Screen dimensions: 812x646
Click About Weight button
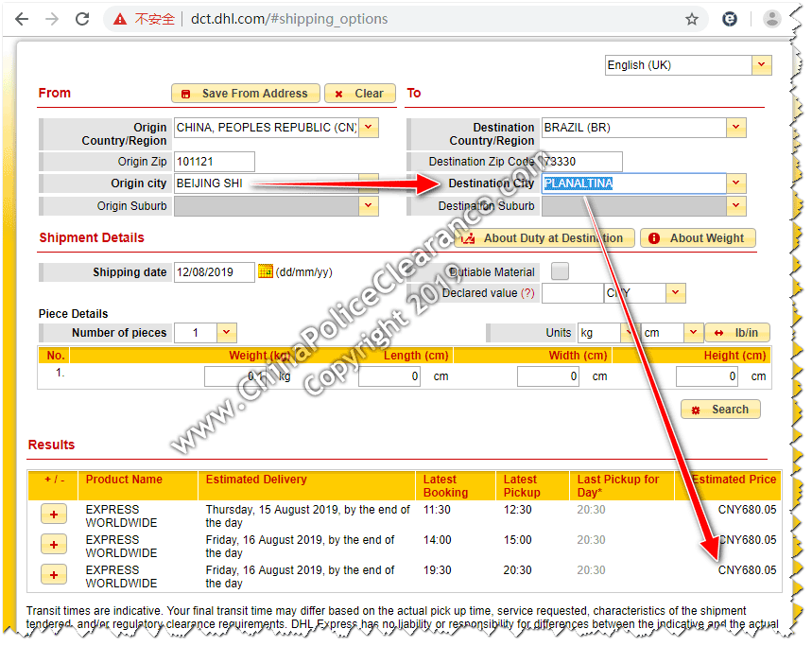click(698, 238)
